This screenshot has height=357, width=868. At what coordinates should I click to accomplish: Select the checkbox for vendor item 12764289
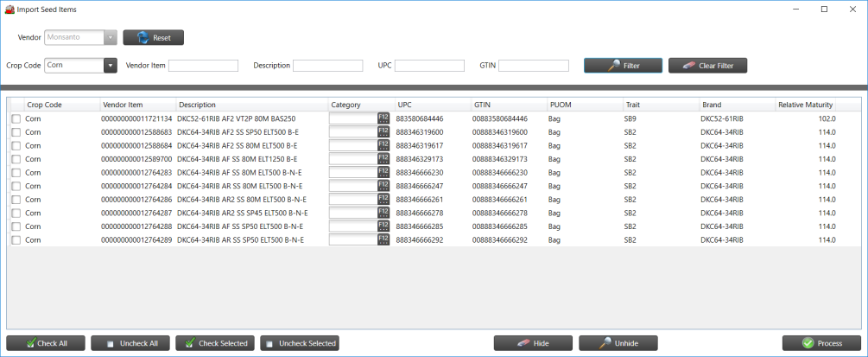coord(16,240)
